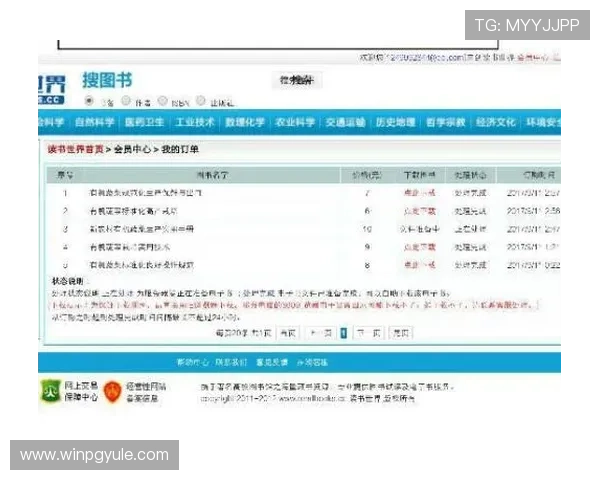Click the 下载 column header
Screen dimensions: 600x480
tap(420, 175)
